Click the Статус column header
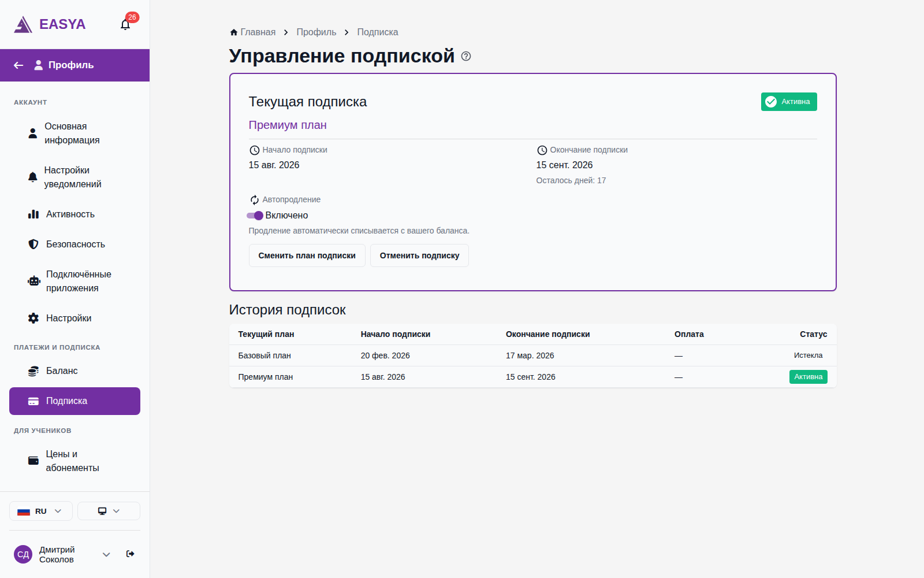This screenshot has height=578, width=924. pyautogui.click(x=814, y=334)
